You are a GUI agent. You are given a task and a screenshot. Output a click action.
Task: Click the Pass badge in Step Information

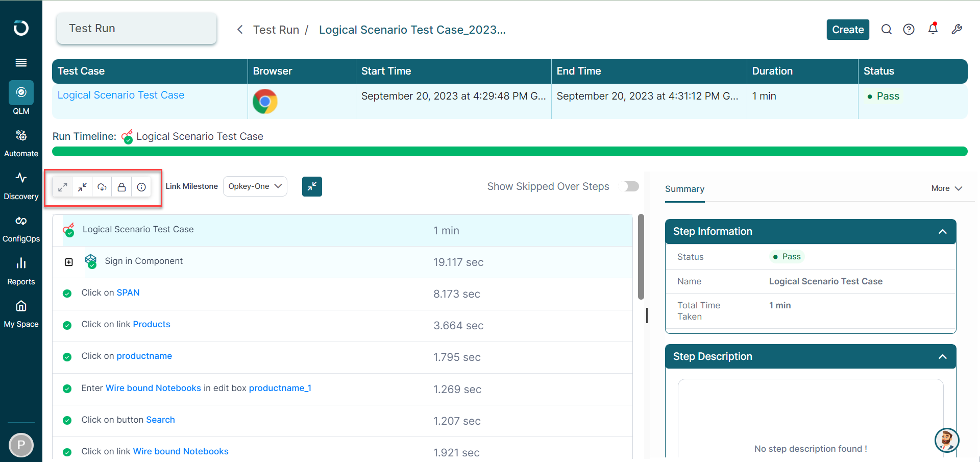pos(787,257)
